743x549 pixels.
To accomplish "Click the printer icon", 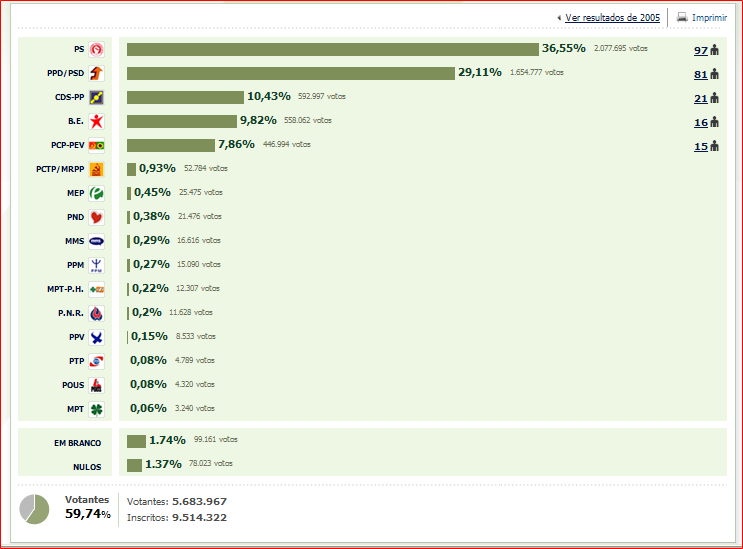I will pyautogui.click(x=682, y=17).
